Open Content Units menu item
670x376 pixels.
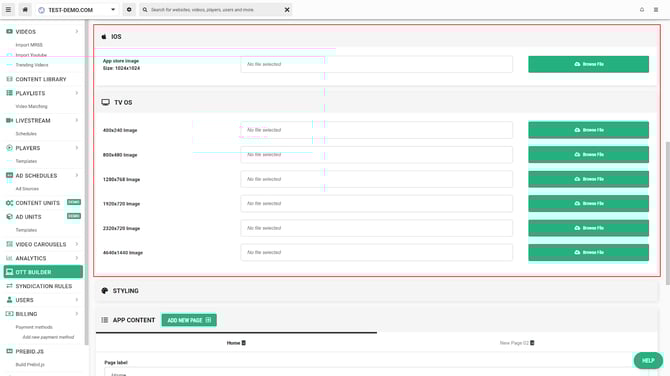(x=38, y=203)
